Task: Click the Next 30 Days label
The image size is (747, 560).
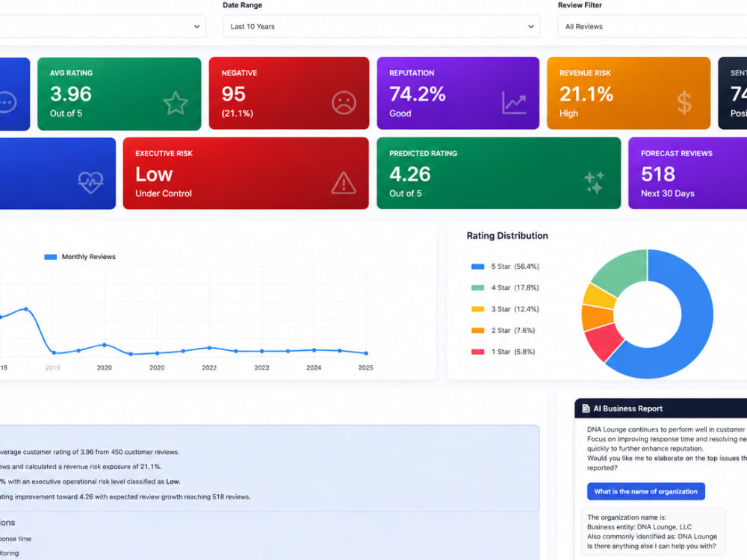Action: coord(667,193)
